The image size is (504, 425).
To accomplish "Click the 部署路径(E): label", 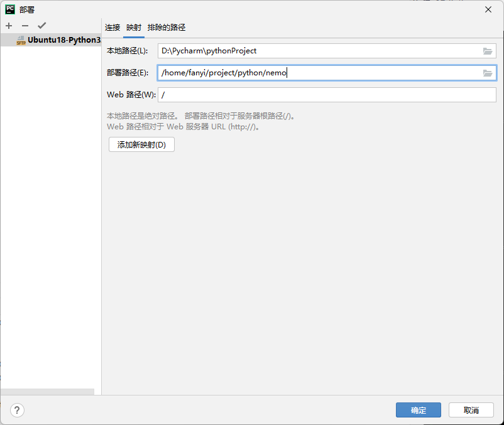I will pyautogui.click(x=128, y=73).
